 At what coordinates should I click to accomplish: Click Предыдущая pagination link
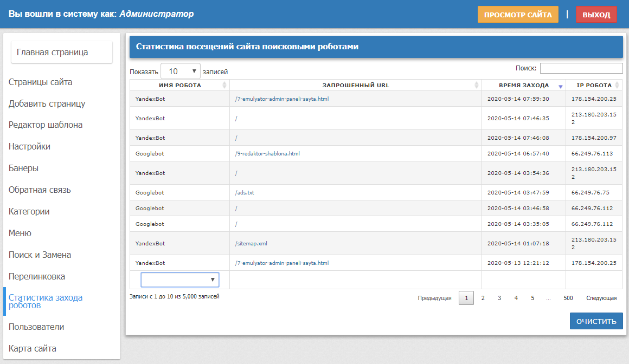[434, 298]
